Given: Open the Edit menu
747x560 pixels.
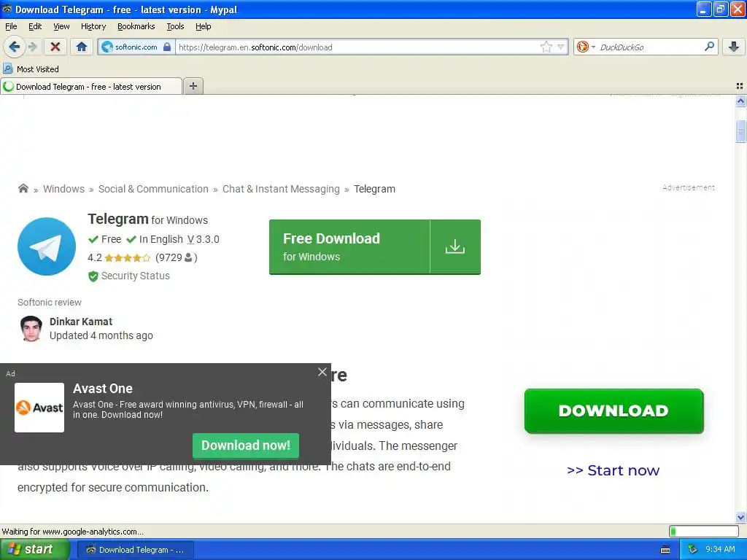Looking at the screenshot, I should (35, 26).
